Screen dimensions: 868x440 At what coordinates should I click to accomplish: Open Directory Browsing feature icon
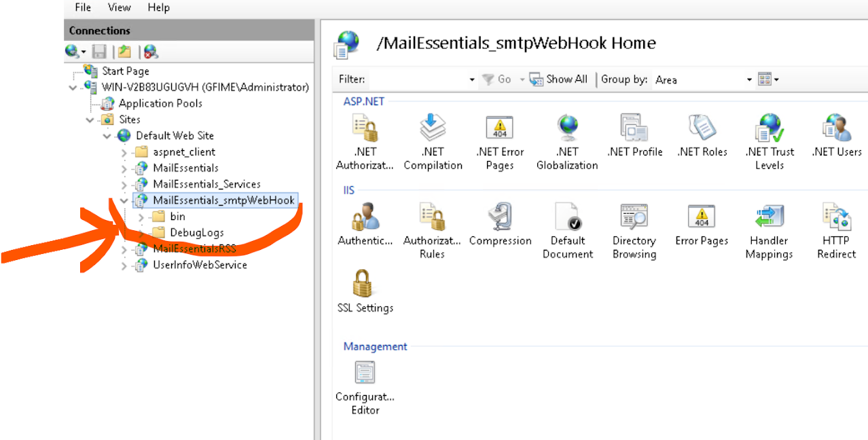coord(634,217)
